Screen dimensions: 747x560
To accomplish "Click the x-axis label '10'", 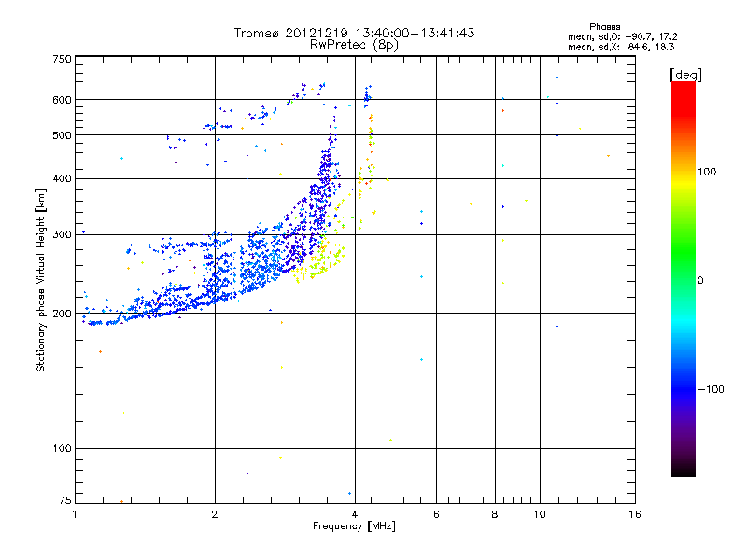I will click(540, 514).
